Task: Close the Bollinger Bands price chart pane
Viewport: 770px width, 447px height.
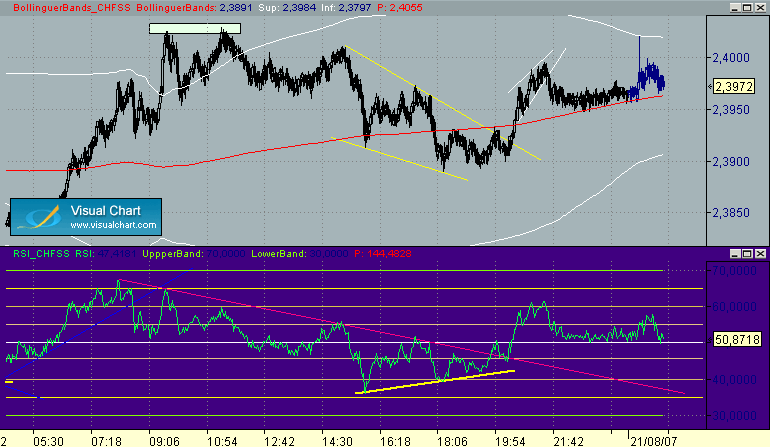Action: (x=760, y=8)
